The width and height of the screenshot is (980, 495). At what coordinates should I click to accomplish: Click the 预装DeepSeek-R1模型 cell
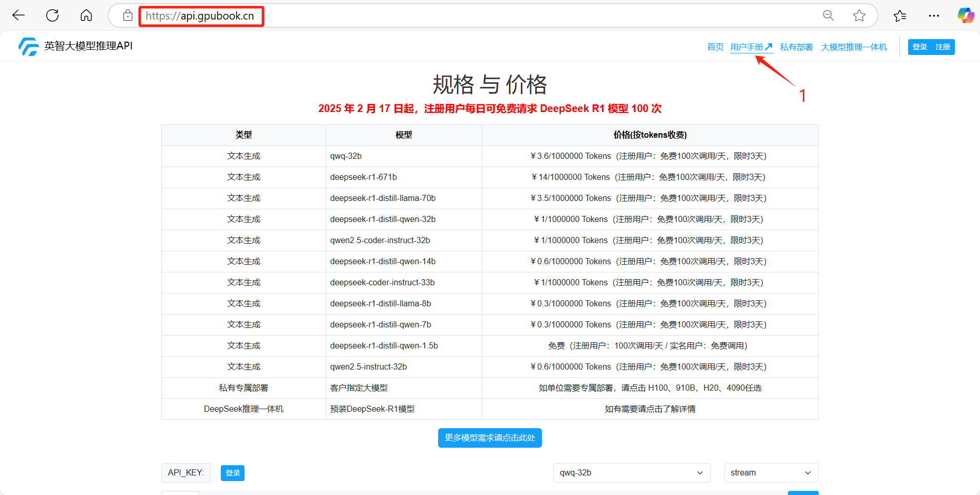pyautogui.click(x=404, y=409)
